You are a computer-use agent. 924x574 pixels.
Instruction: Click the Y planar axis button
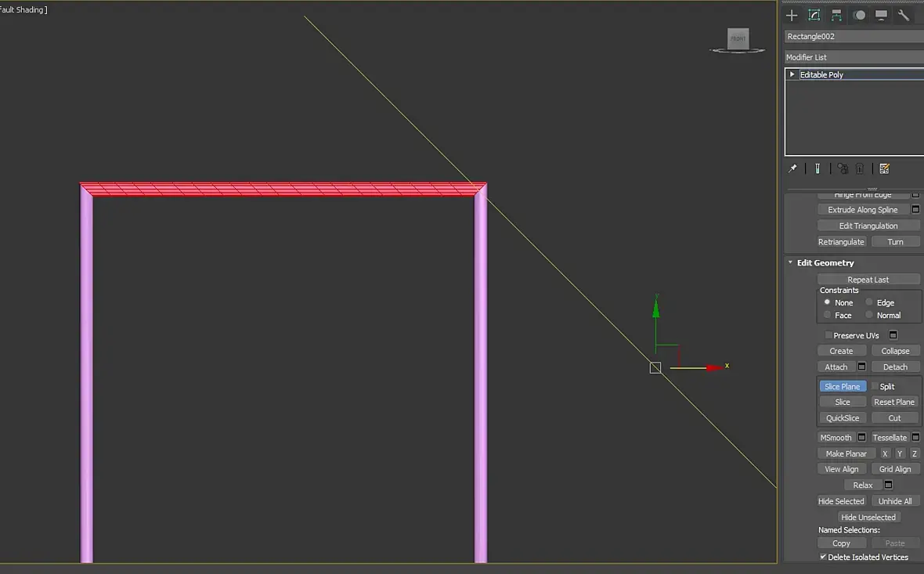(x=899, y=453)
